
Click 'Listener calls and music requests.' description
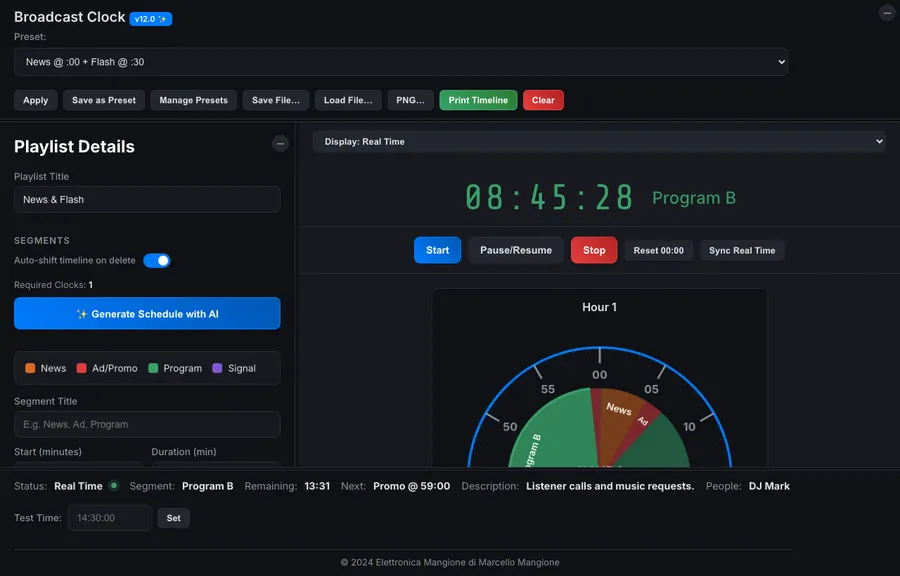pos(610,486)
